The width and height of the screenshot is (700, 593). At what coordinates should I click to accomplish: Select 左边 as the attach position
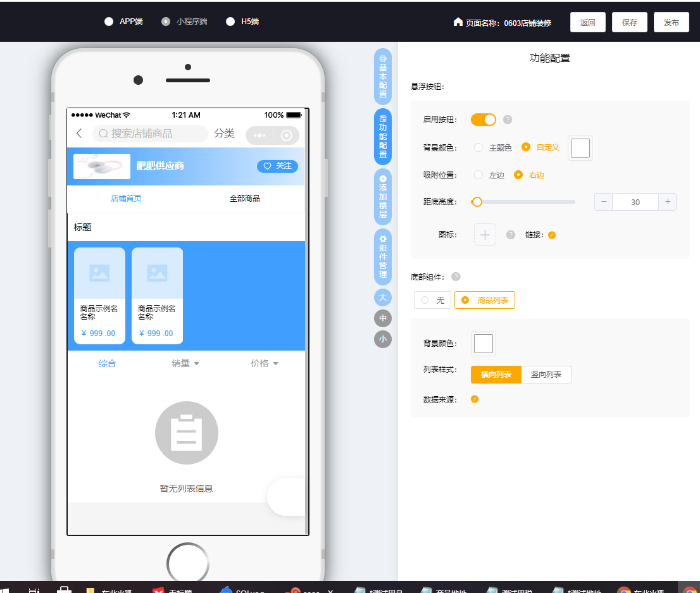478,175
